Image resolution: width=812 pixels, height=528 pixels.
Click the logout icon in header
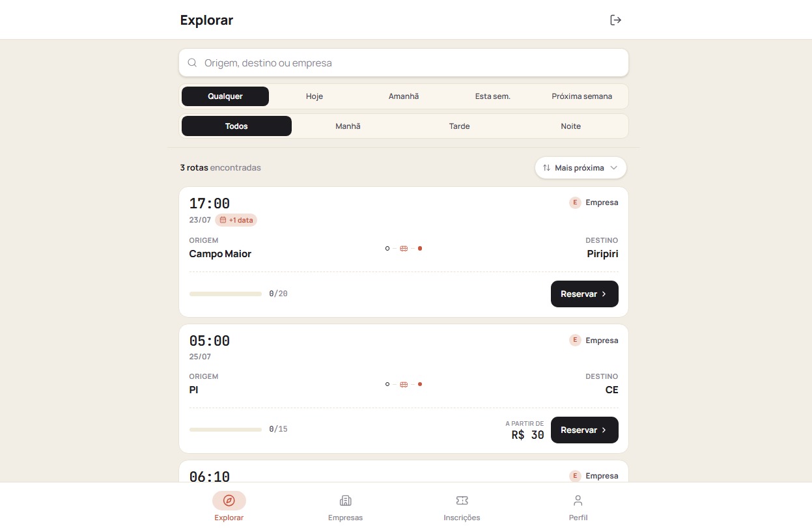pyautogui.click(x=615, y=20)
